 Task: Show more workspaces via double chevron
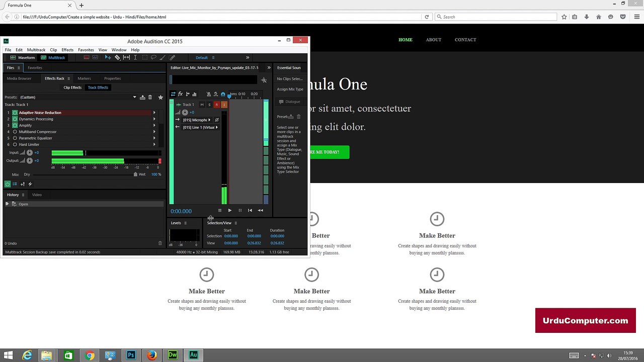point(248,57)
